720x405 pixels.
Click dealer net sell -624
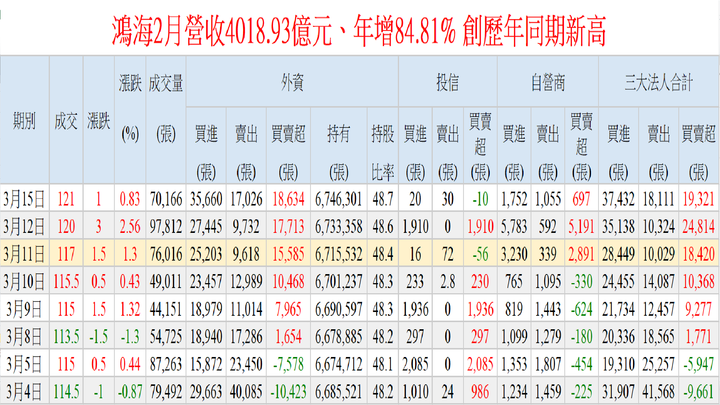(581, 309)
